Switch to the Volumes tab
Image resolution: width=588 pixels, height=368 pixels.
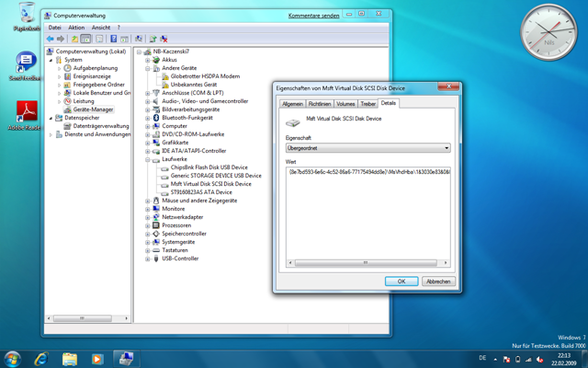(x=345, y=104)
